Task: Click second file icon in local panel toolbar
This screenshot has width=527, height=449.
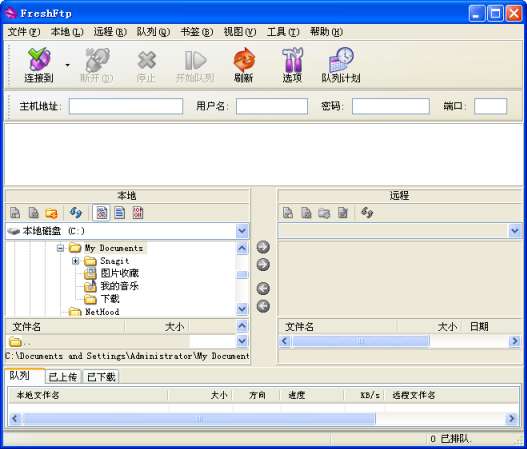Action: pyautogui.click(x=33, y=213)
